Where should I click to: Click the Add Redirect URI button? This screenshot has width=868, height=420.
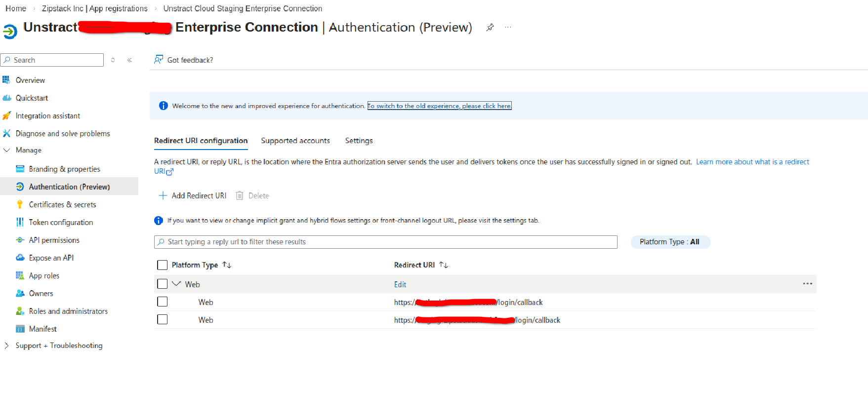[x=192, y=195]
